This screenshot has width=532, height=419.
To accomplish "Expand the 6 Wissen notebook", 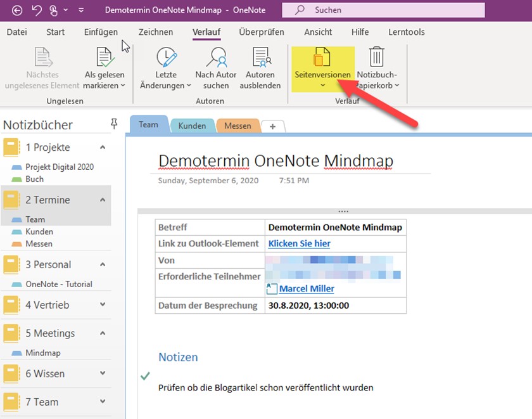I will (x=103, y=373).
